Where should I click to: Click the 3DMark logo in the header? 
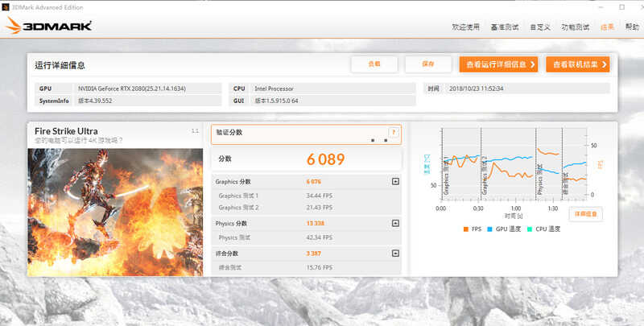48,26
